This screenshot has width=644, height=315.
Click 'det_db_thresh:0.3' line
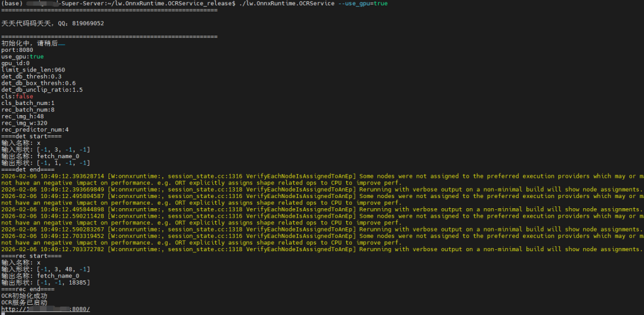(x=32, y=76)
